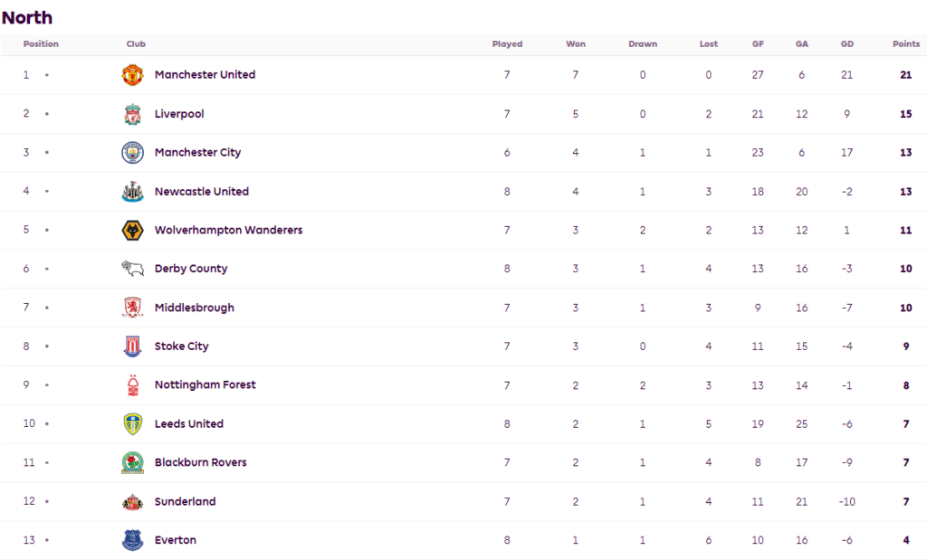This screenshot has width=927, height=560.
Task: Click the GD column header
Action: click(x=846, y=43)
